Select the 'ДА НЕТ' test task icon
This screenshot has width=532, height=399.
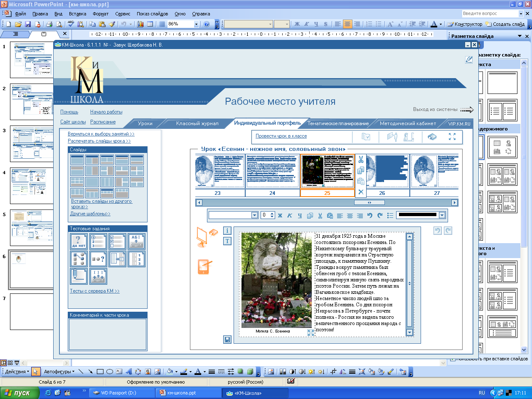click(79, 241)
